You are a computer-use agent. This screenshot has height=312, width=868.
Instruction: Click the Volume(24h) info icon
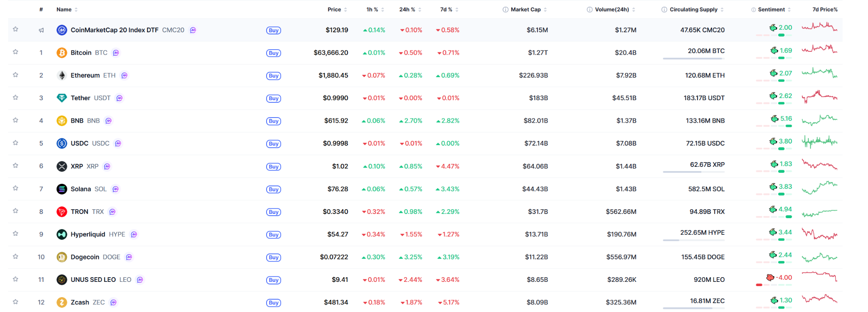(x=590, y=10)
